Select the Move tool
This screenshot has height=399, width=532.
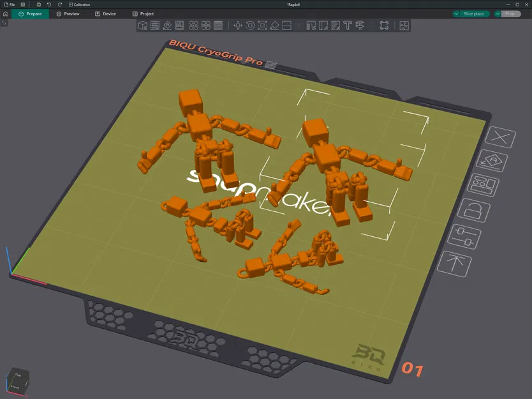[238, 26]
